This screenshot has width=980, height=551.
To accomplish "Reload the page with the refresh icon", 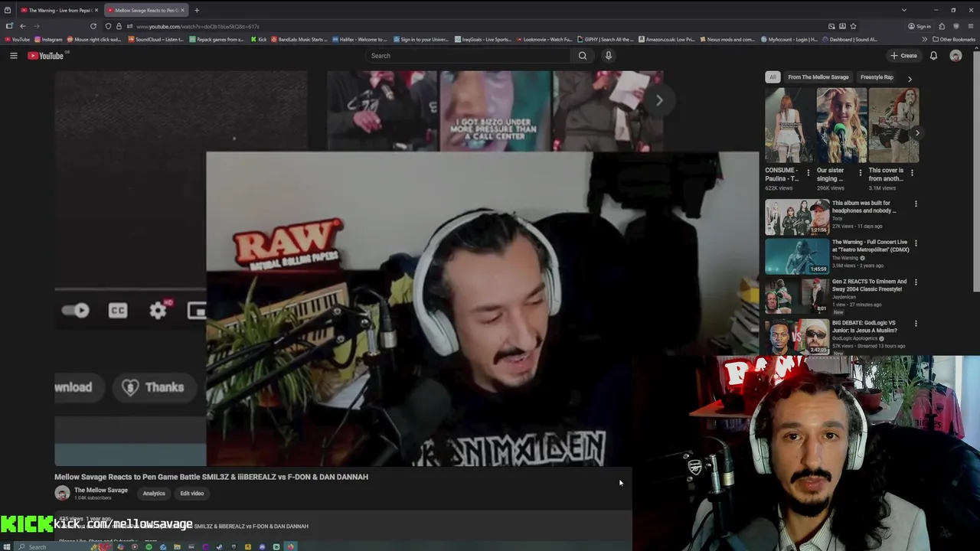I will pos(93,26).
